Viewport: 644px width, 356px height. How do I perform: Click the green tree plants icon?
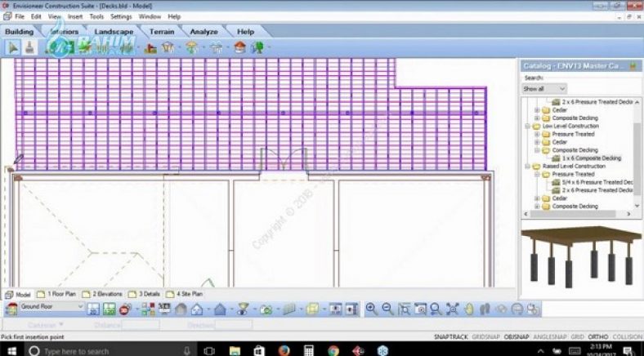(258, 47)
